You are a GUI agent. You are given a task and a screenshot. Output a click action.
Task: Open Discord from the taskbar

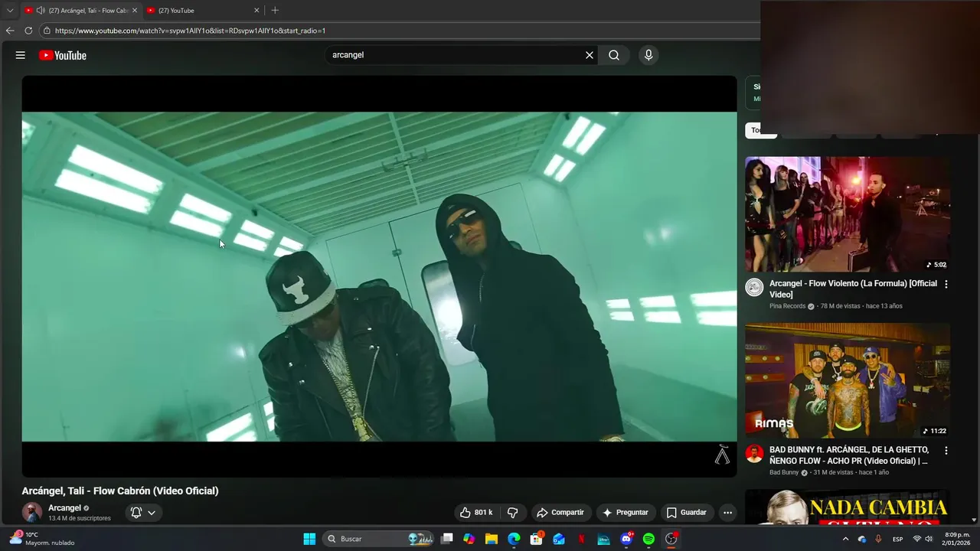point(626,539)
